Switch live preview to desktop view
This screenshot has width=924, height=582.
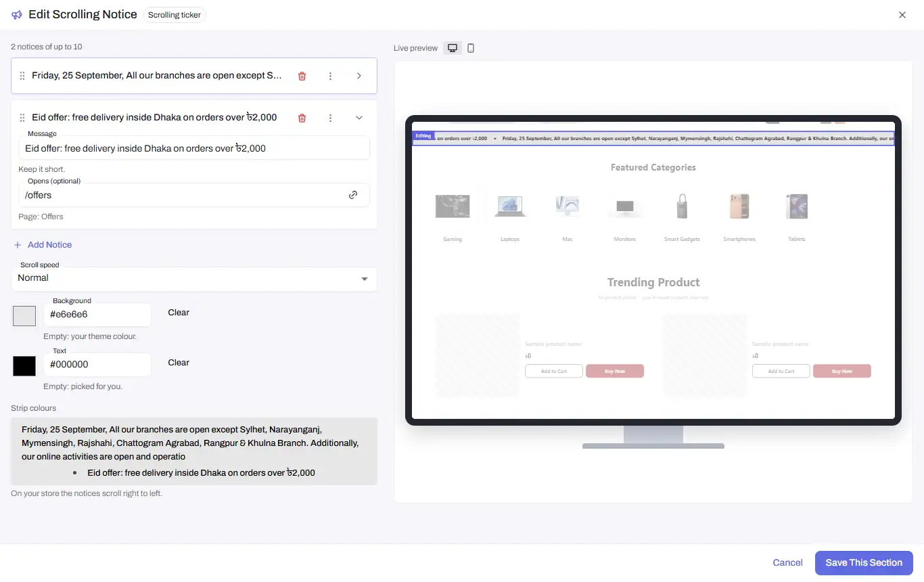click(x=453, y=48)
